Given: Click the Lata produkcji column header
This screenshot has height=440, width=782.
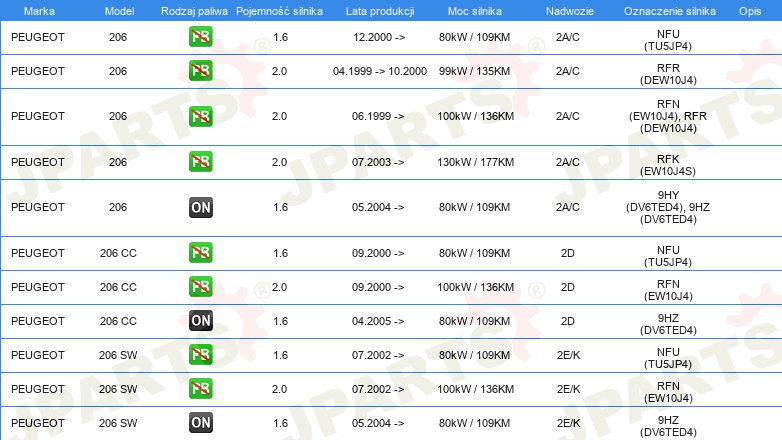Looking at the screenshot, I should coord(380,11).
